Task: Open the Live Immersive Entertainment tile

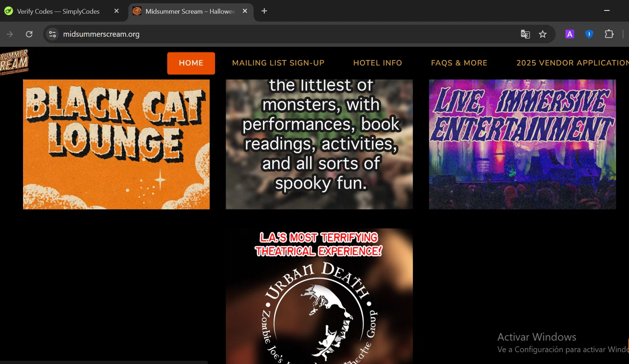Action: tap(522, 144)
